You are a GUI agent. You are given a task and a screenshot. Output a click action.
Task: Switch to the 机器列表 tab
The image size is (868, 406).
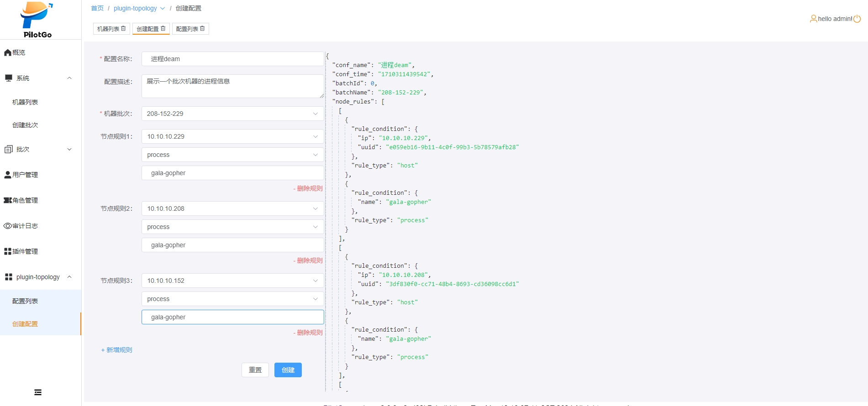(108, 29)
